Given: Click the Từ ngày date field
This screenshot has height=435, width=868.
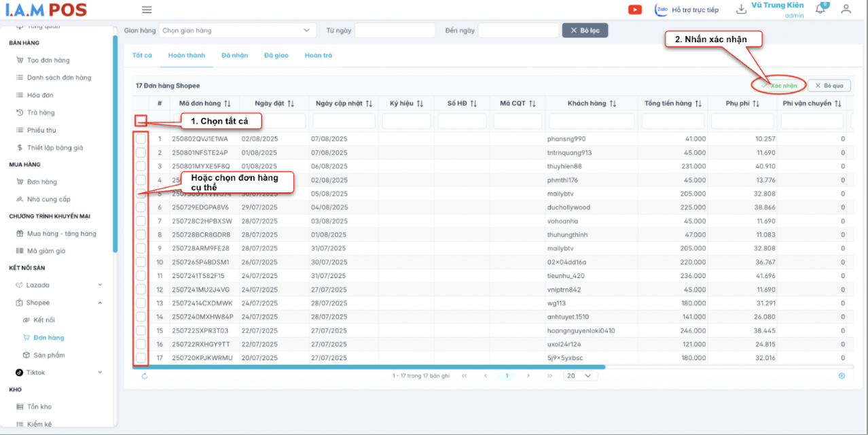Looking at the screenshot, I should [395, 31].
